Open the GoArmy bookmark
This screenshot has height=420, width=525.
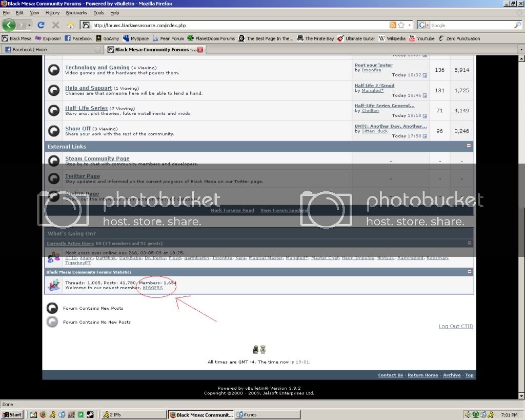point(108,38)
